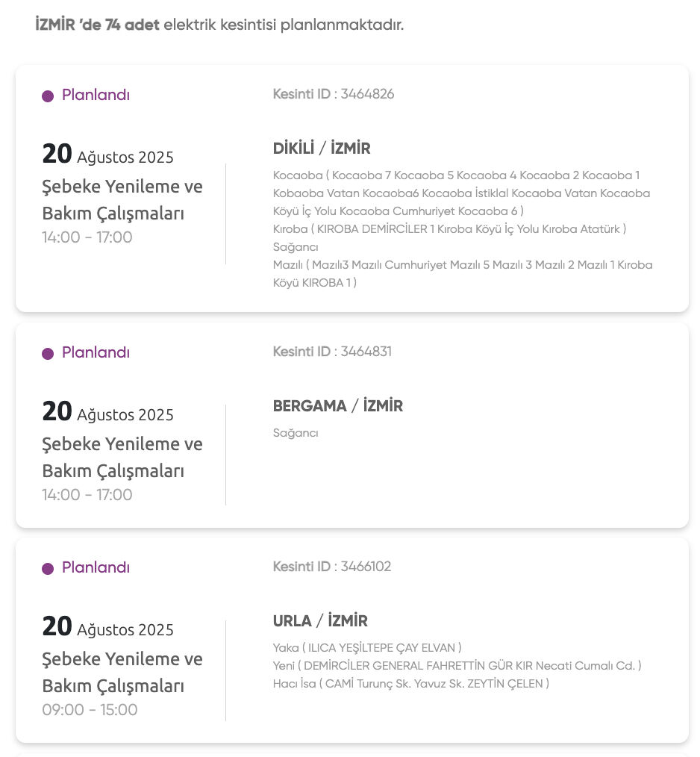
Task: Click URLA / İZMİR heading
Action: coord(320,621)
